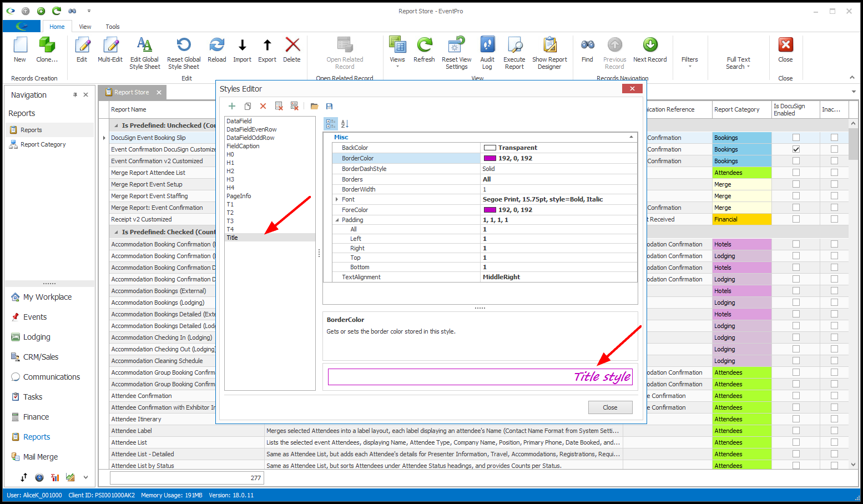Click the alphabetical A-Z sort icon
This screenshot has width=863, height=504.
(345, 124)
